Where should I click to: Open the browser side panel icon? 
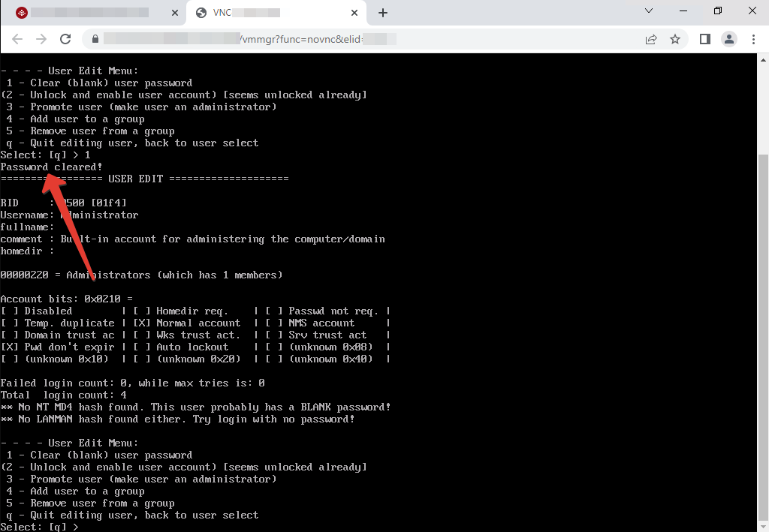tap(704, 40)
